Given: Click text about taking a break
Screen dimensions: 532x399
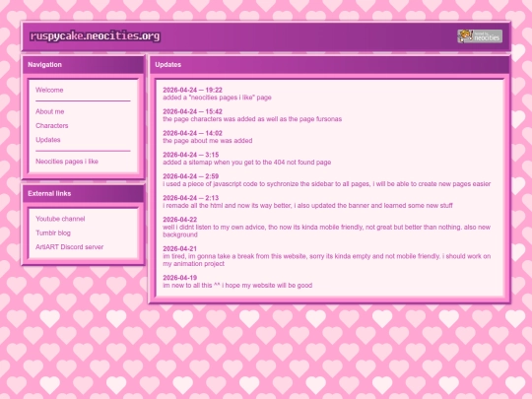Looking at the screenshot, I should coord(327,260).
